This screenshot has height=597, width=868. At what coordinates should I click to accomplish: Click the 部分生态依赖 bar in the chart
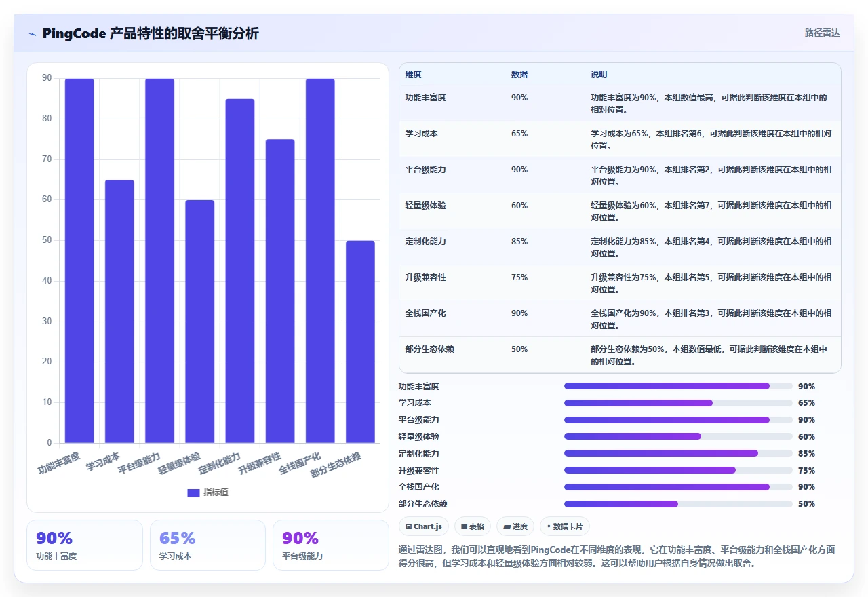(361, 342)
